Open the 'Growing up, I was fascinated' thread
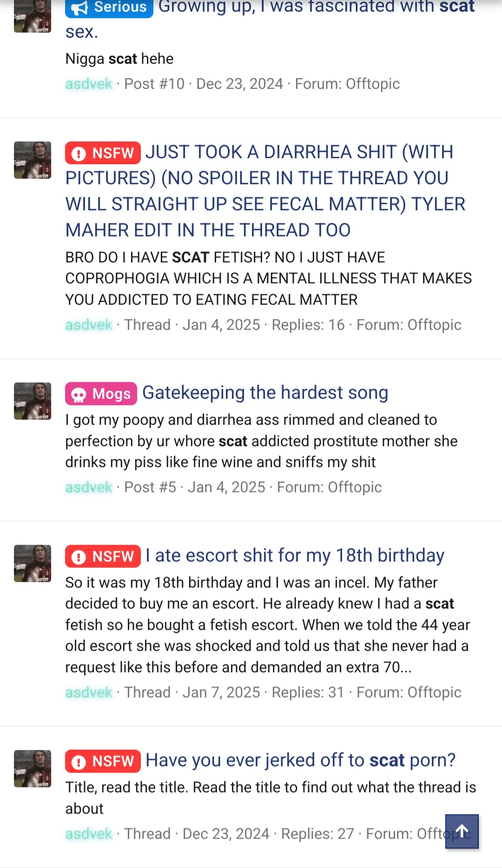The image size is (502, 868). tap(270, 19)
